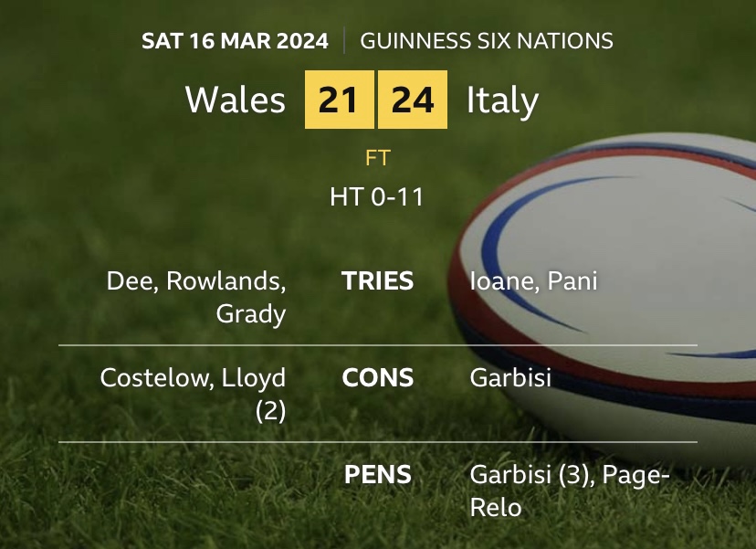Click Wales try scorer Grady
Image resolution: width=756 pixels, height=549 pixels.
click(x=251, y=313)
